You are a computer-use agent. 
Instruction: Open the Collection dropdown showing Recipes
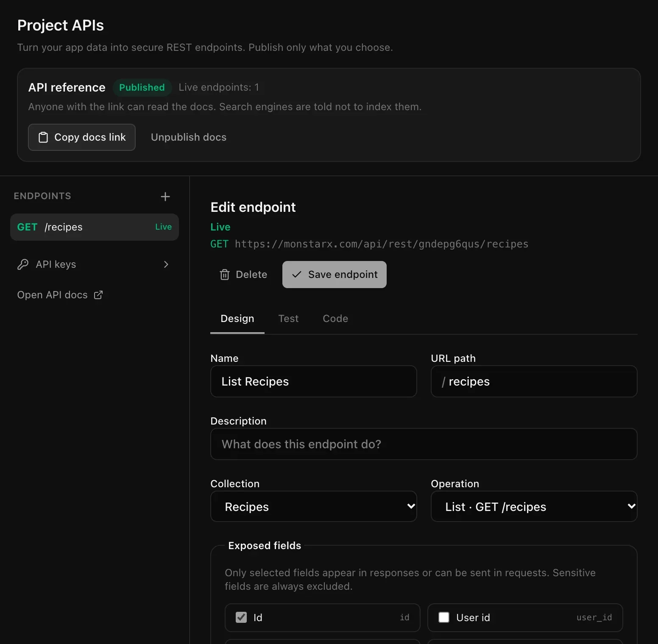(x=314, y=506)
